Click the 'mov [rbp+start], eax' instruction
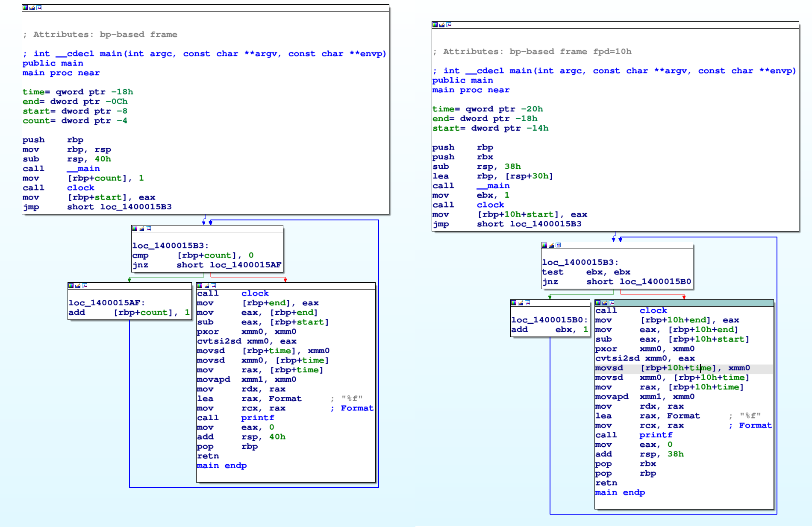The height and width of the screenshot is (527, 812). pyautogui.click(x=89, y=197)
